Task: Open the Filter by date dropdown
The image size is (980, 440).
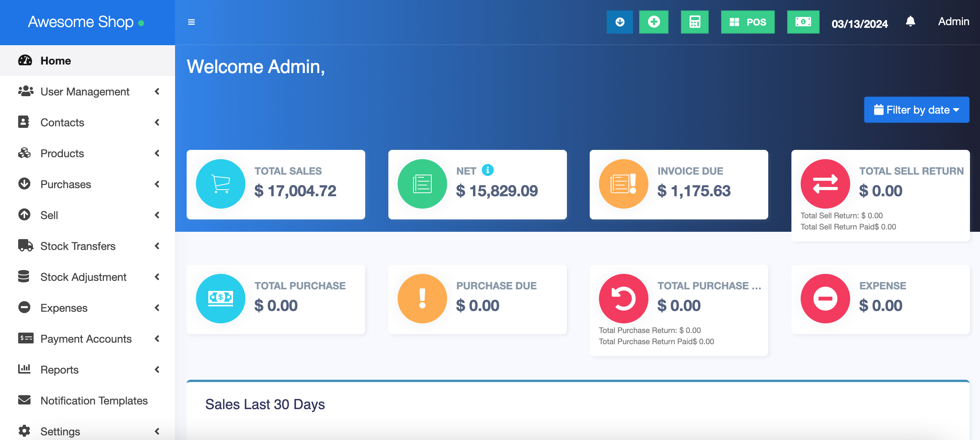Action: coord(916,110)
